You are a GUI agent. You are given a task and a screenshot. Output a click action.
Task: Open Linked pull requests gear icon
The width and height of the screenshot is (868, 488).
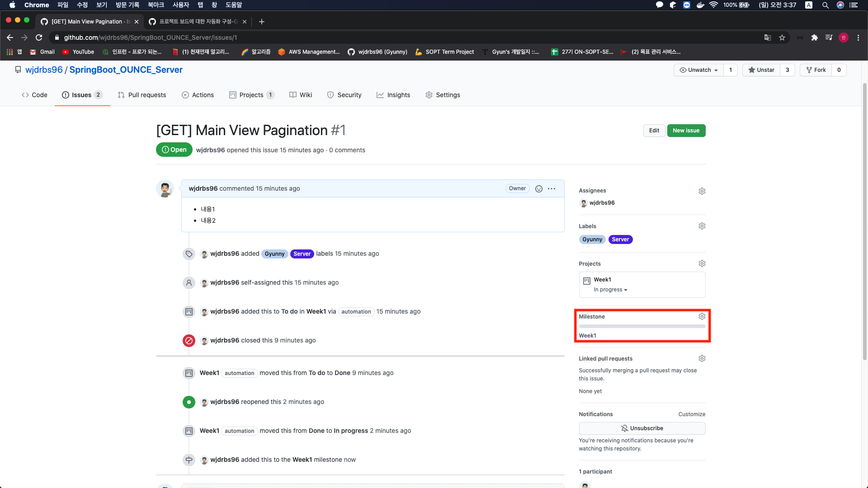pos(702,358)
